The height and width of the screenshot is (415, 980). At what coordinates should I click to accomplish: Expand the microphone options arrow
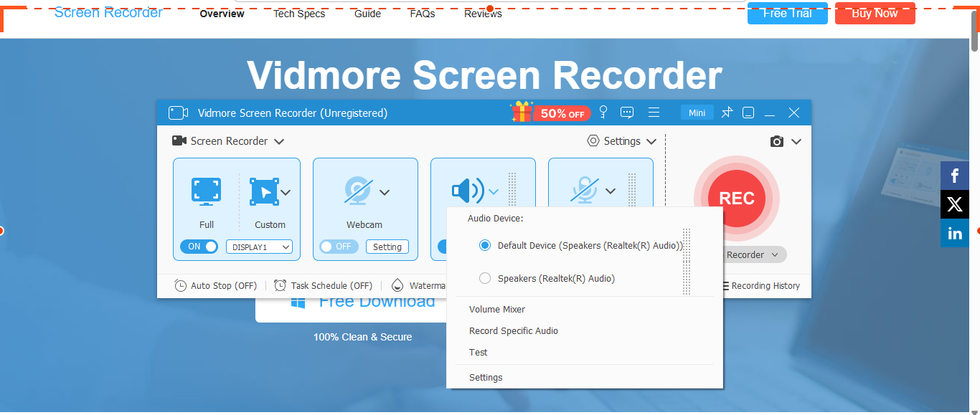click(x=611, y=191)
